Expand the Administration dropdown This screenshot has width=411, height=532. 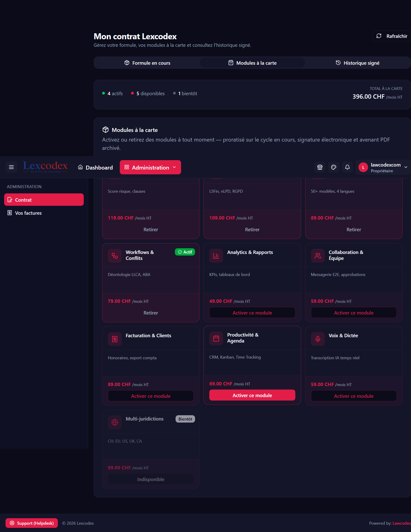[150, 167]
